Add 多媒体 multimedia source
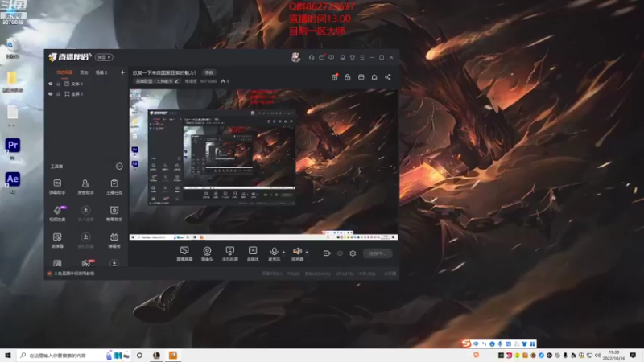This screenshot has height=362, width=644. pos(253,253)
